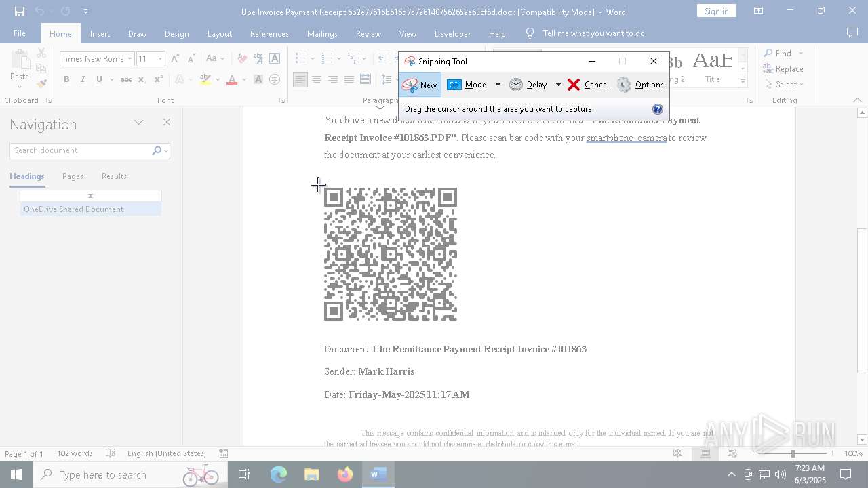This screenshot has width=868, height=488.
Task: Align text right
Action: pos(333,80)
